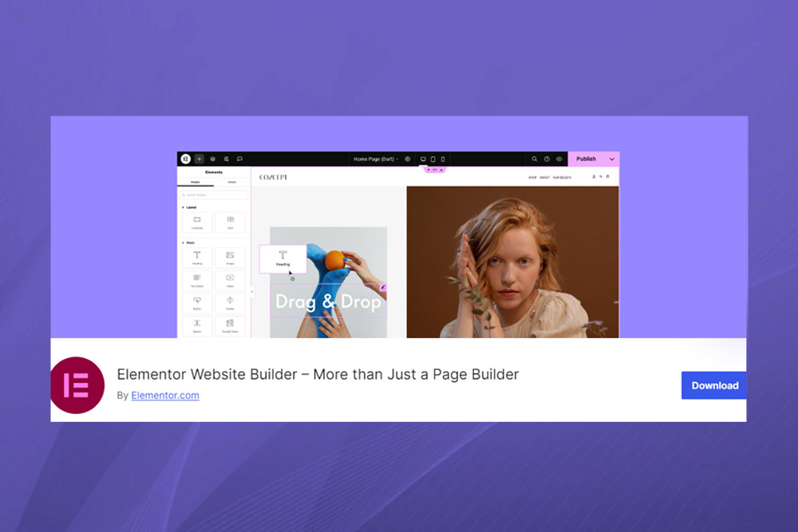Click the user account icon in preview header
The width and height of the screenshot is (798, 532).
click(x=594, y=176)
